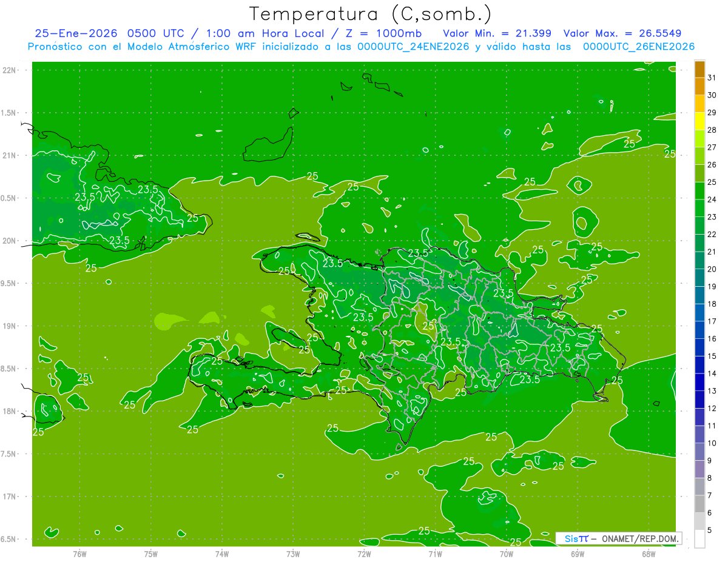Viewport: 728px width, 562px height.
Task: Click the bright yellow swatch in the color legend
Action: [699, 121]
